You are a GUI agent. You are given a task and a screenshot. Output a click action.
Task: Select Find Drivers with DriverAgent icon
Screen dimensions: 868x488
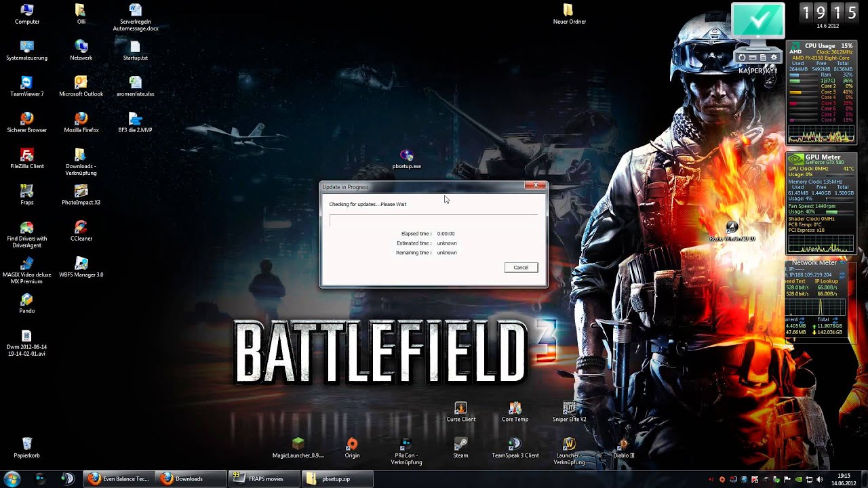[27, 235]
